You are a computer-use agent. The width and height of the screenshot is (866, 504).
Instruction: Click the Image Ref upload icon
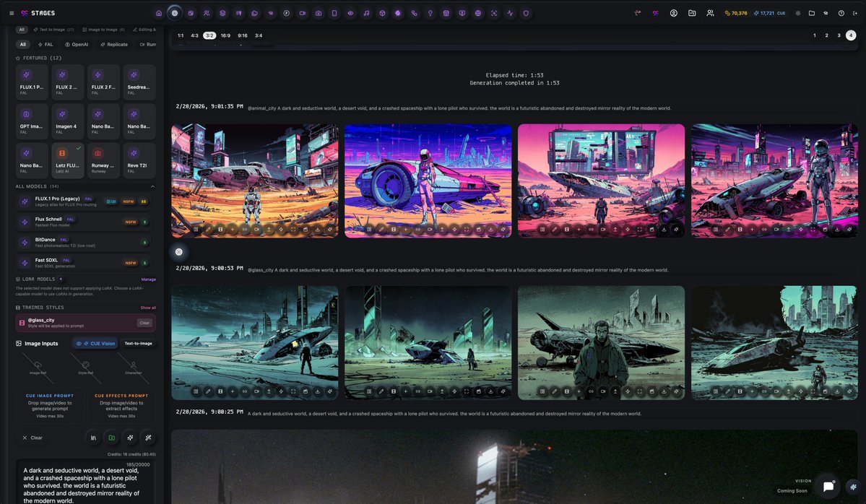coord(36,363)
